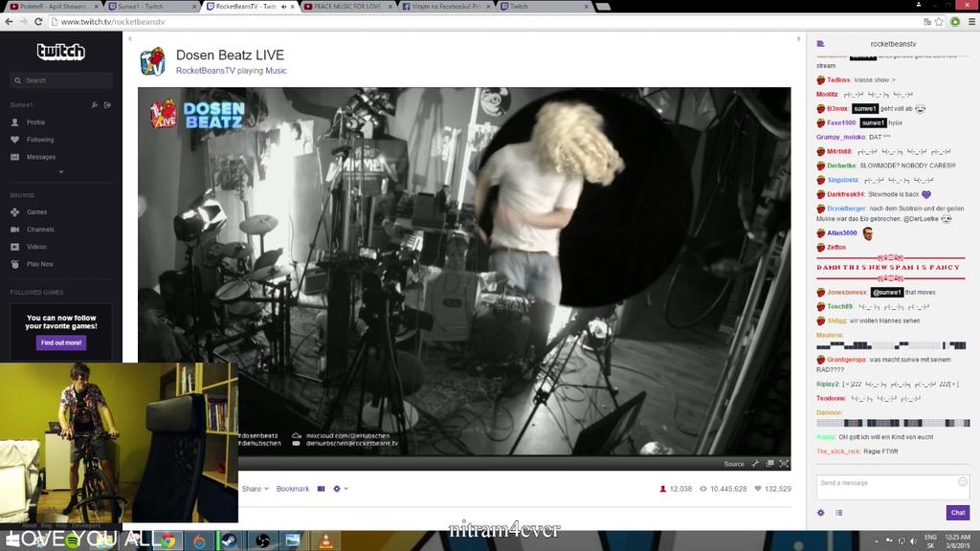Screen dimensions: 980x551
Task: Open Messages in the sidebar
Action: [x=41, y=158]
